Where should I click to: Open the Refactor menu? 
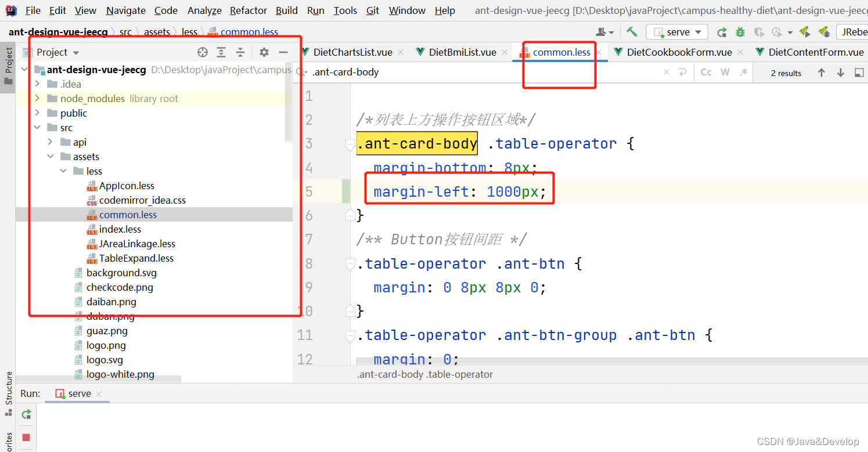pyautogui.click(x=248, y=10)
